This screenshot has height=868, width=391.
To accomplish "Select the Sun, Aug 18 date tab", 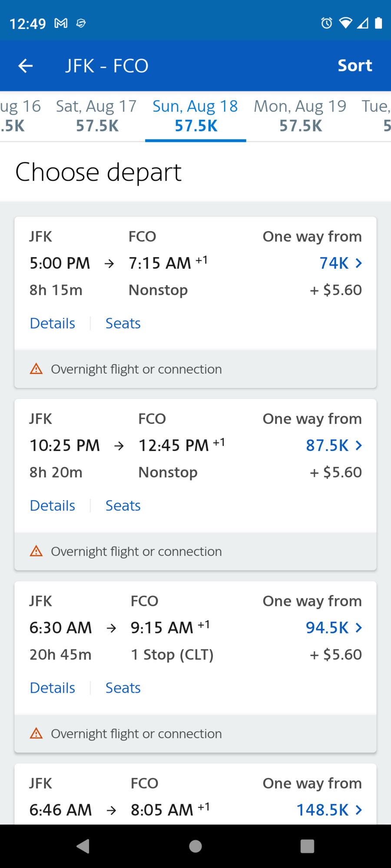I will 195,116.
